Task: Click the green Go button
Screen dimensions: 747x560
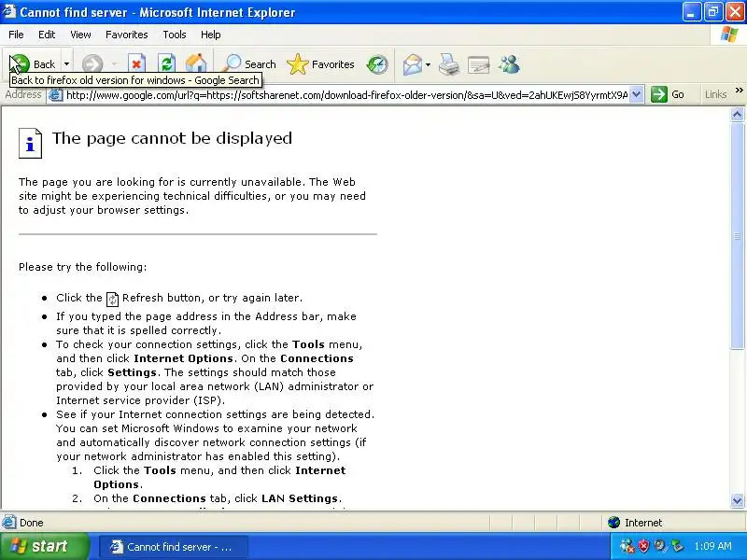Action: pyautogui.click(x=668, y=94)
